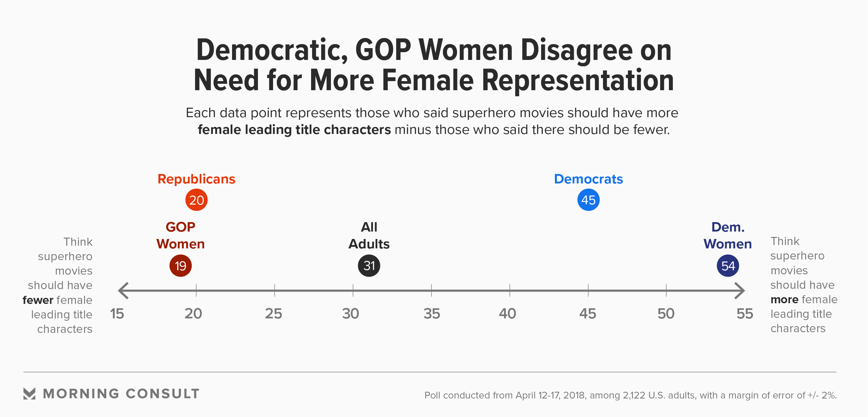
Task: Click the blue Democrats 45 data point
Action: pyautogui.click(x=588, y=200)
